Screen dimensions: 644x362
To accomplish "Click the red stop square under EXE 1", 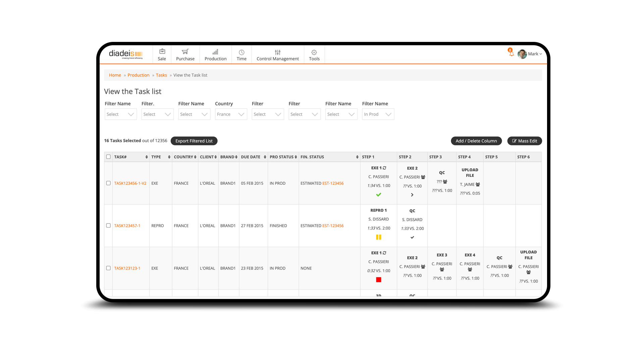I will pos(378,280).
